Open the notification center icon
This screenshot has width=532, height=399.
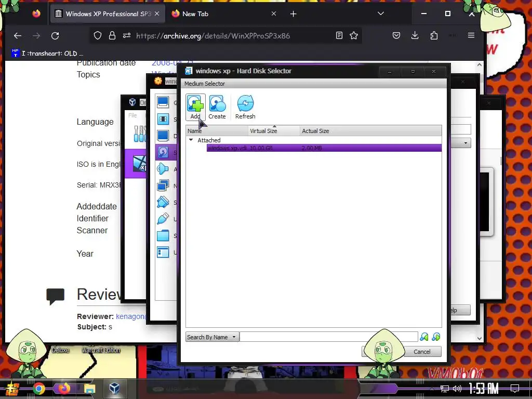coord(515,389)
